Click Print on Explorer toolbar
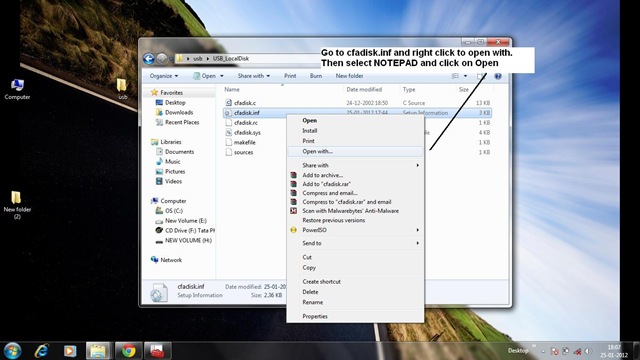The width and height of the screenshot is (640, 360). tap(290, 76)
